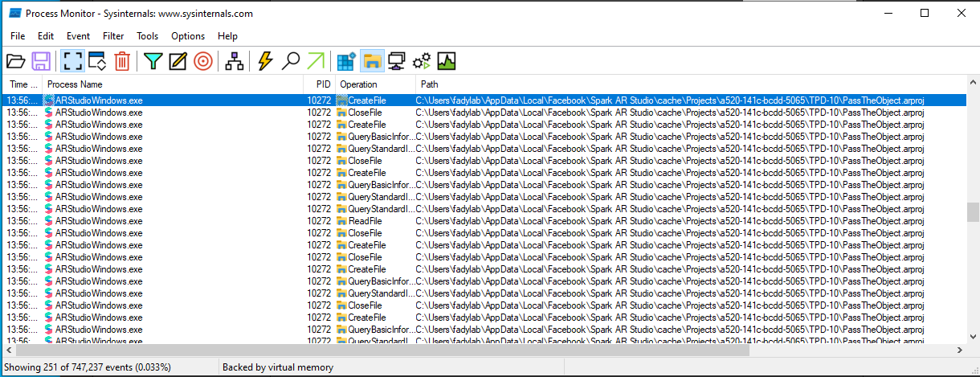
Task: Click the Save floppy disk icon
Action: (x=41, y=60)
